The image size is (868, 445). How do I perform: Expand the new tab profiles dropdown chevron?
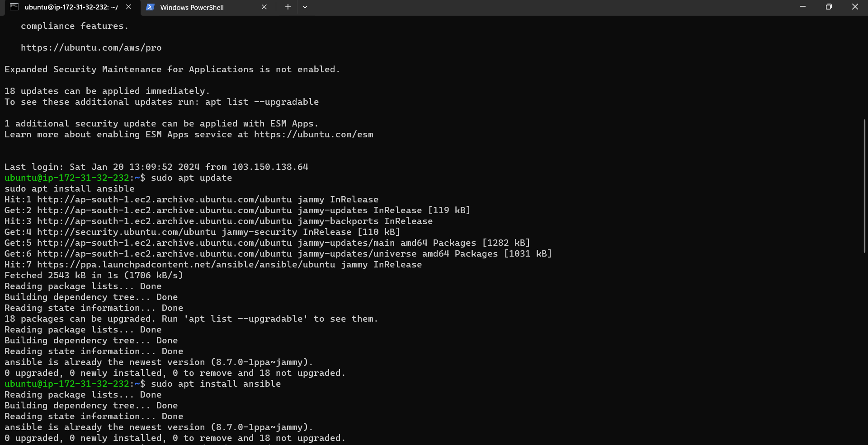click(x=305, y=7)
